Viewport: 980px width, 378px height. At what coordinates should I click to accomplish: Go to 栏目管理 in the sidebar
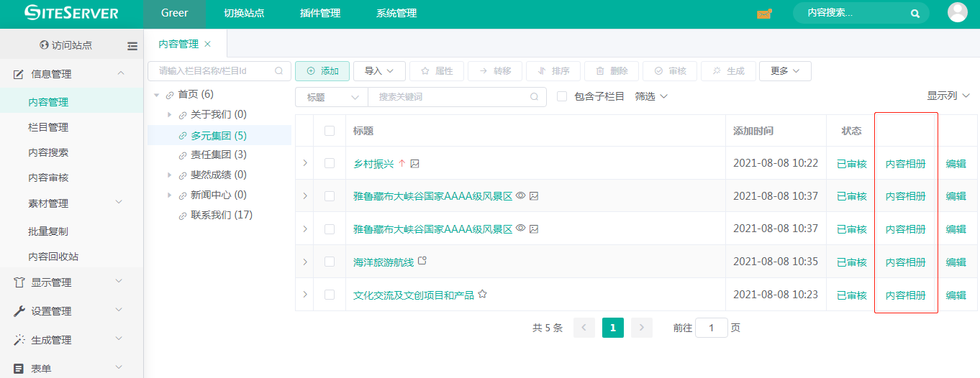point(48,127)
